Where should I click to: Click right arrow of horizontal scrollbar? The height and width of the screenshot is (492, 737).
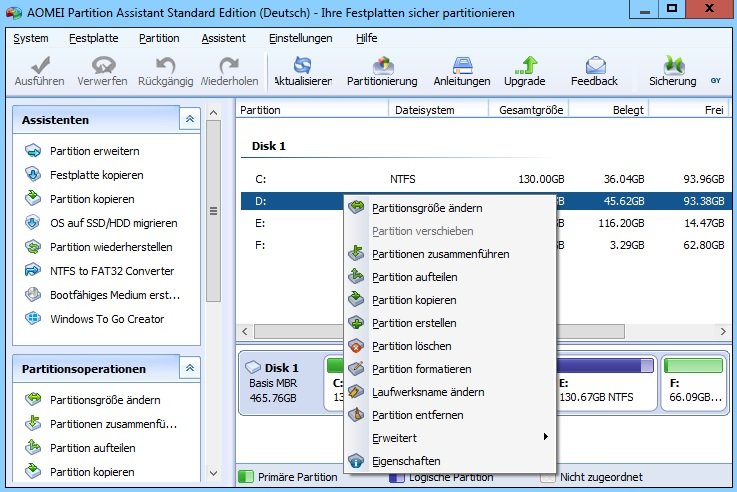tap(723, 331)
